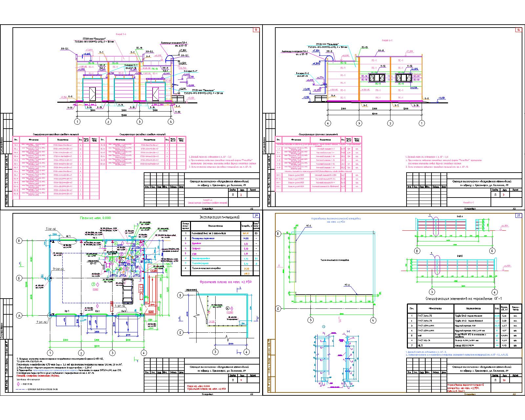525x420 pixels.
Task: Select section label "1-1" above railing detail
Action: click(348, 332)
